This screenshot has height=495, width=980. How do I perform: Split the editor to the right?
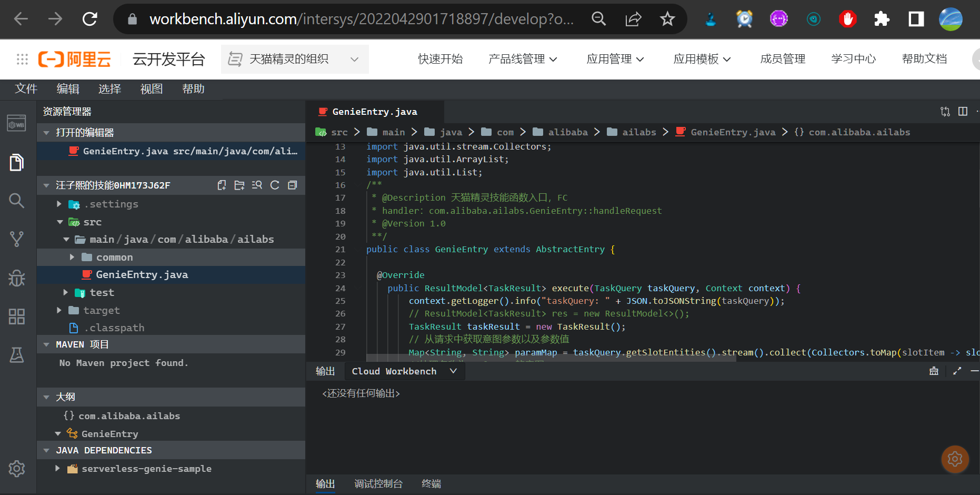tap(963, 112)
